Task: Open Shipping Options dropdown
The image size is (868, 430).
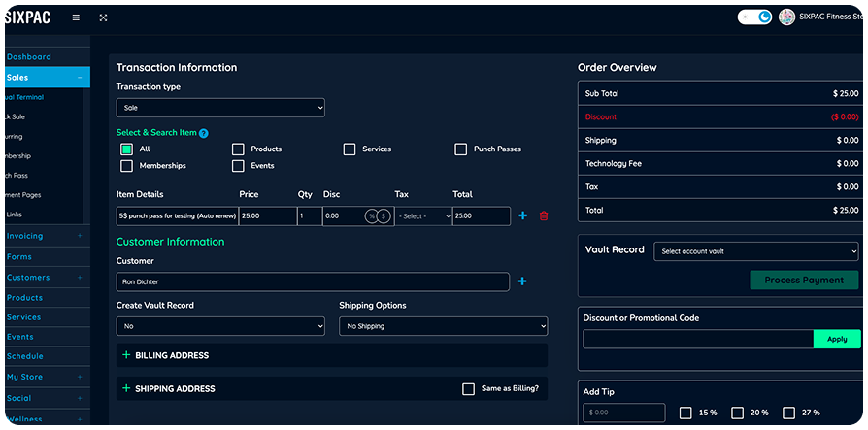Action: click(x=444, y=326)
